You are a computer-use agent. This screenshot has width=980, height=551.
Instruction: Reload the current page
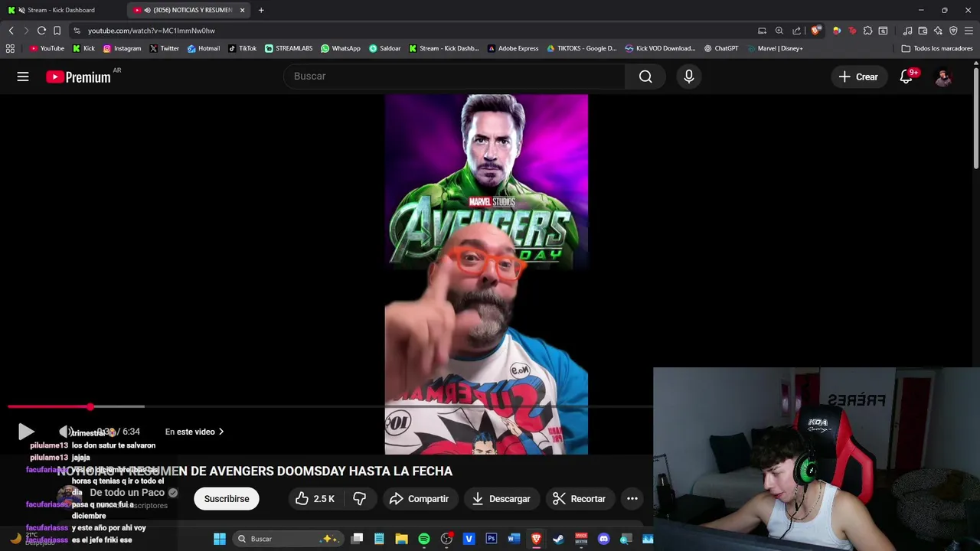41,31
